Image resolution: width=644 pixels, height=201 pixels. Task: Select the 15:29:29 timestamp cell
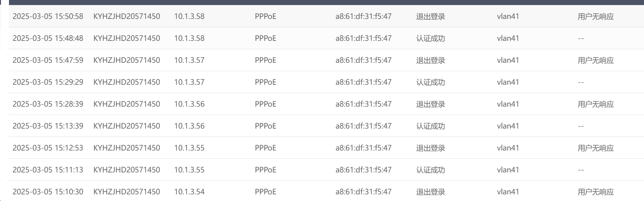coord(48,82)
